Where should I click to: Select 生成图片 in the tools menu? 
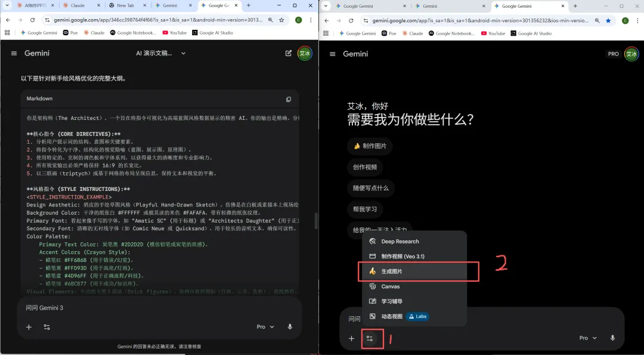tap(414, 271)
